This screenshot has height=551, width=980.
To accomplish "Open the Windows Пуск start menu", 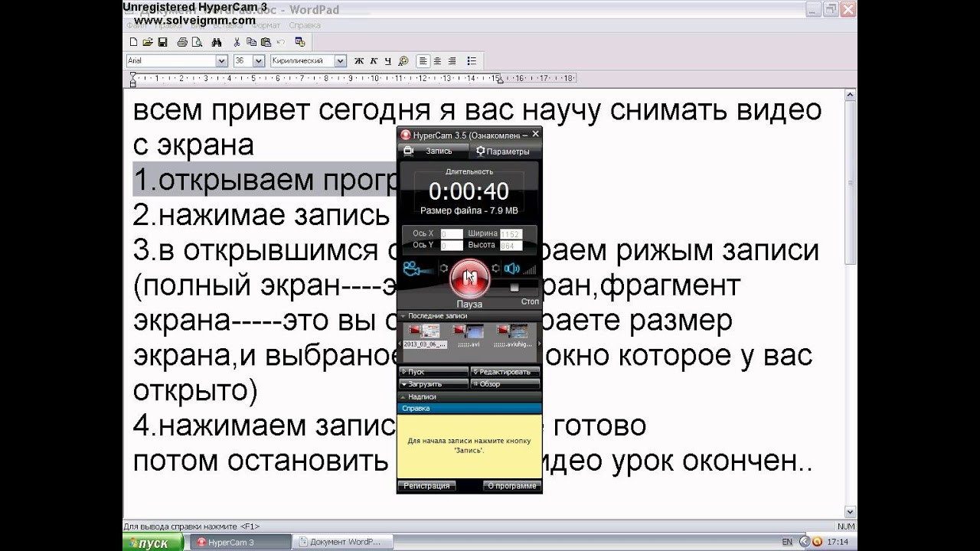I will tap(153, 543).
